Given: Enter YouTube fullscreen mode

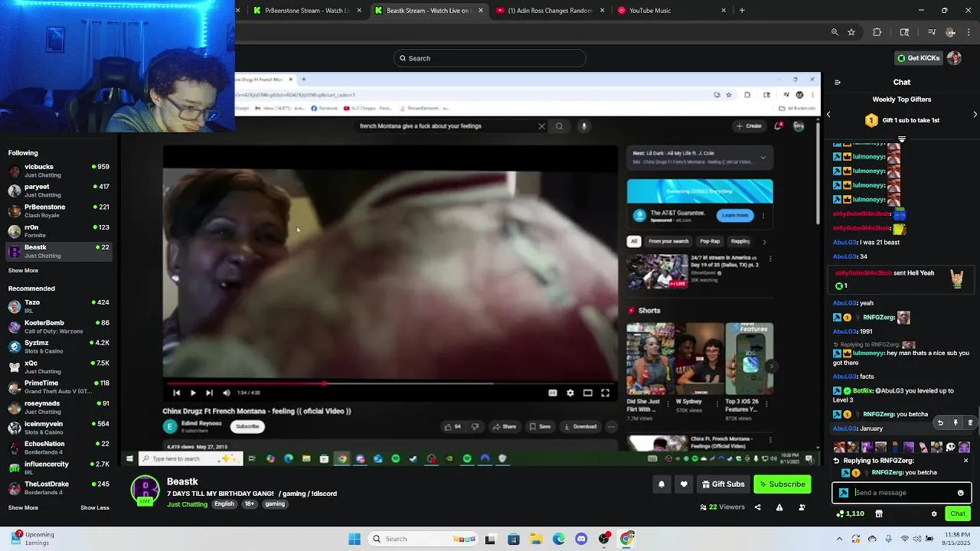Looking at the screenshot, I should [x=605, y=393].
